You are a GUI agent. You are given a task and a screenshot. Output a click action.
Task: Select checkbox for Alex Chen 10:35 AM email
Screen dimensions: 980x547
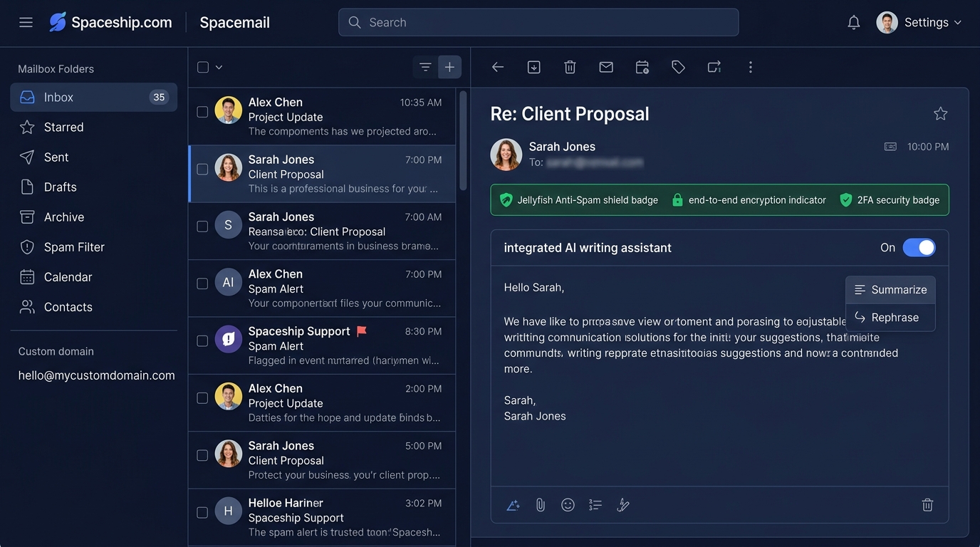coord(202,112)
